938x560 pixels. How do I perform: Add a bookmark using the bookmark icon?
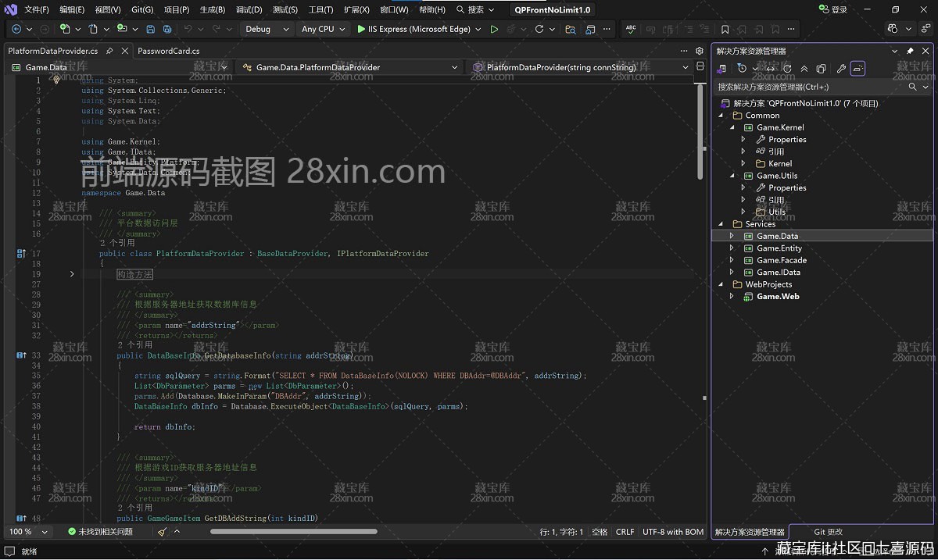(x=725, y=29)
